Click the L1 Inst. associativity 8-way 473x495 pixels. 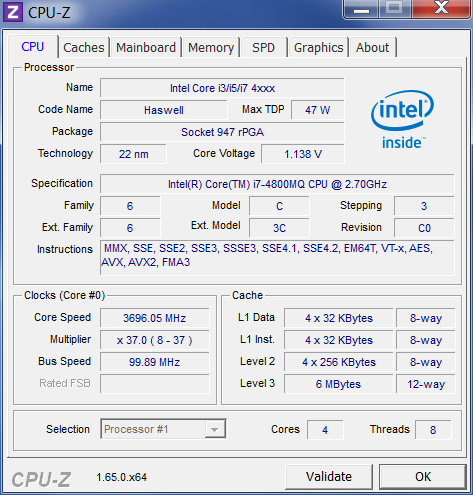click(426, 340)
